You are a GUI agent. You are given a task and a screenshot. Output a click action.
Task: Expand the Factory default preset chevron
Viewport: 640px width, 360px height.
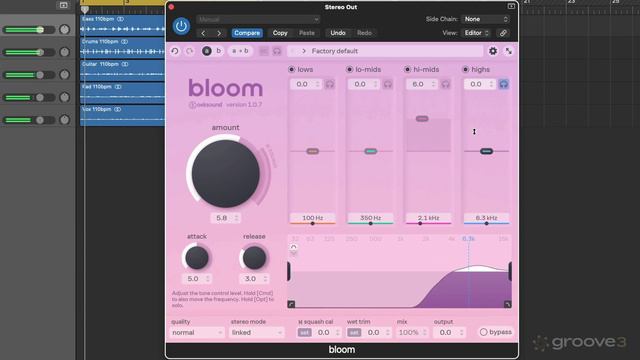[x=304, y=51]
